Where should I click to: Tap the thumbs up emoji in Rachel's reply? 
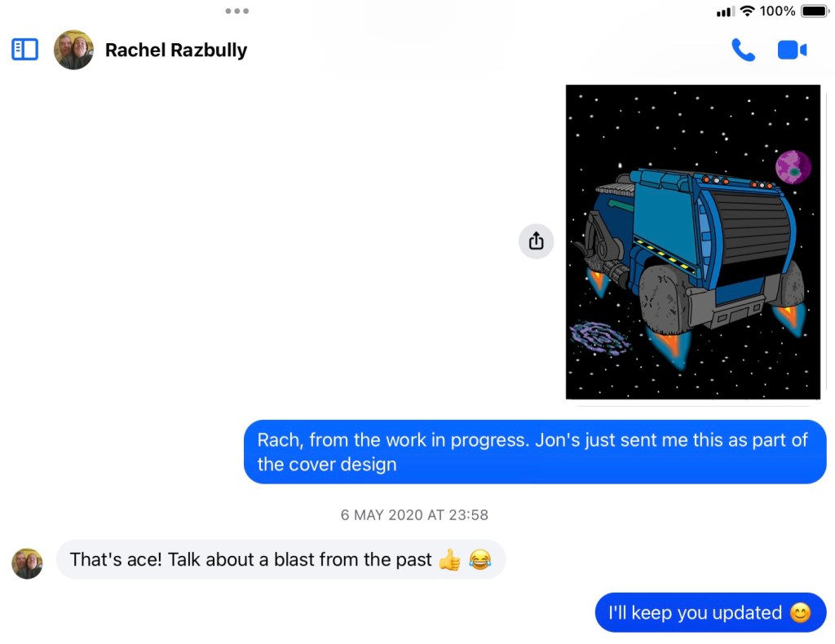(450, 559)
